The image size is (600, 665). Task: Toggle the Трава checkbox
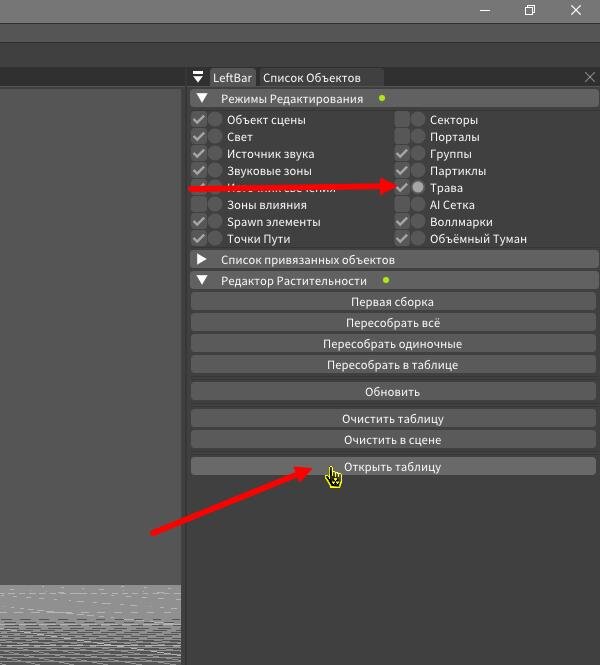click(x=402, y=187)
